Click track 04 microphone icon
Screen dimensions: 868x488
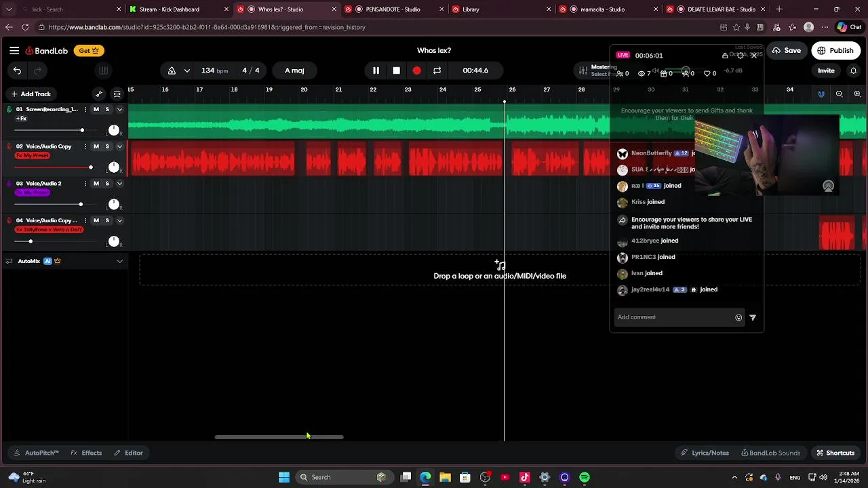pyautogui.click(x=9, y=220)
